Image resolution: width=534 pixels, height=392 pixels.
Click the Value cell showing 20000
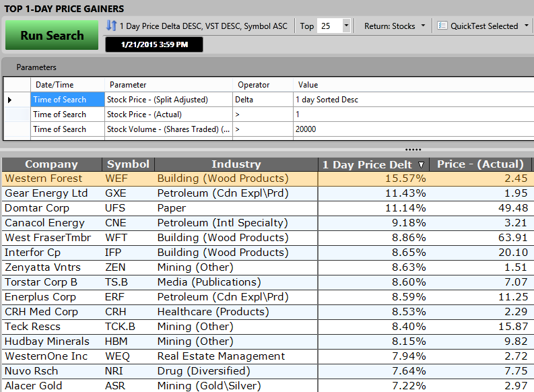(306, 129)
